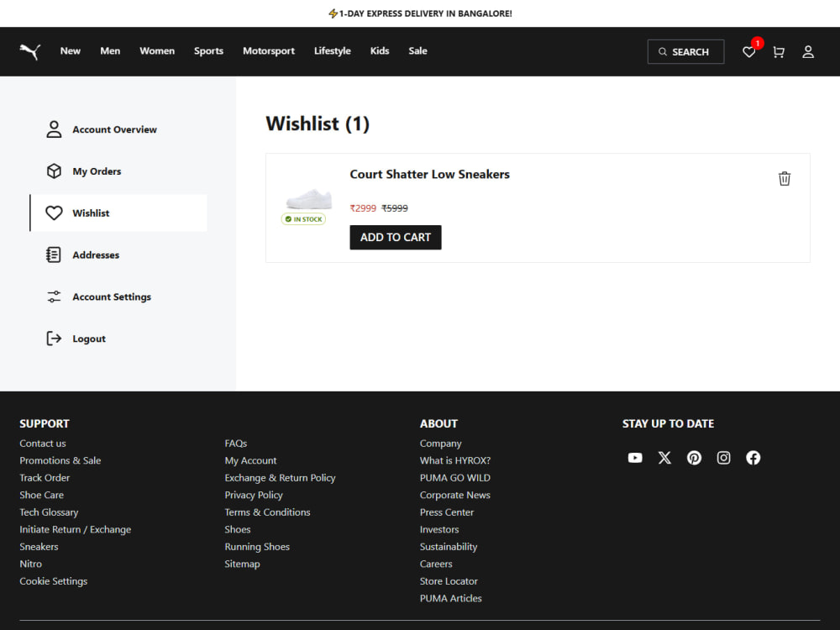Open the Men menu
This screenshot has width=840, height=630.
tap(110, 51)
